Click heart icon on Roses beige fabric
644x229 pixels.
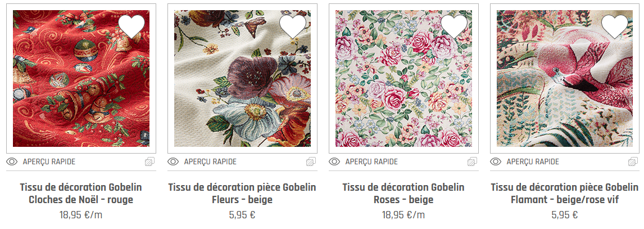pos(454,26)
